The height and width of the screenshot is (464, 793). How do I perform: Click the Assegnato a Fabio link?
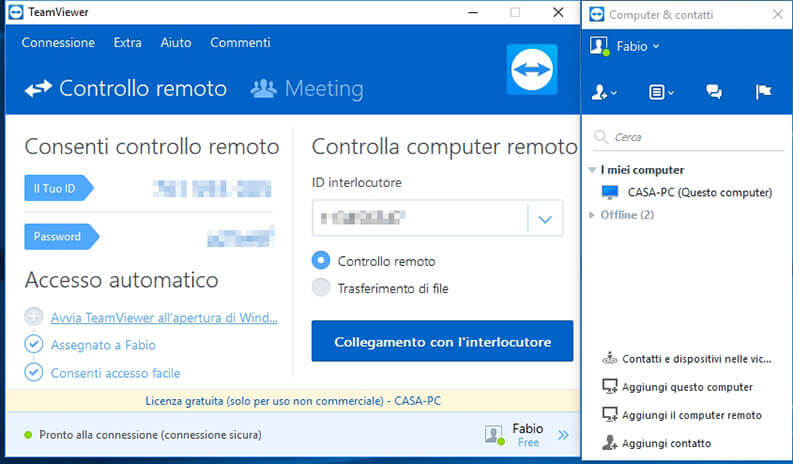tap(103, 345)
